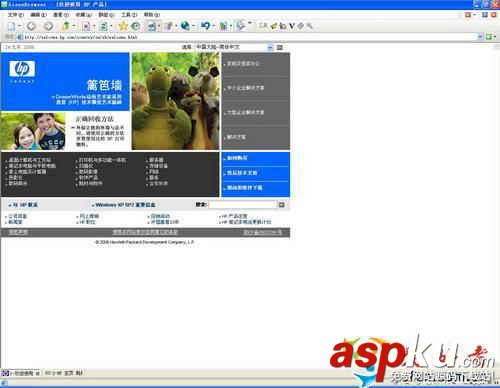Click the yellow star Favorites icon
Screen dimensions: 500x388
[x=123, y=26]
